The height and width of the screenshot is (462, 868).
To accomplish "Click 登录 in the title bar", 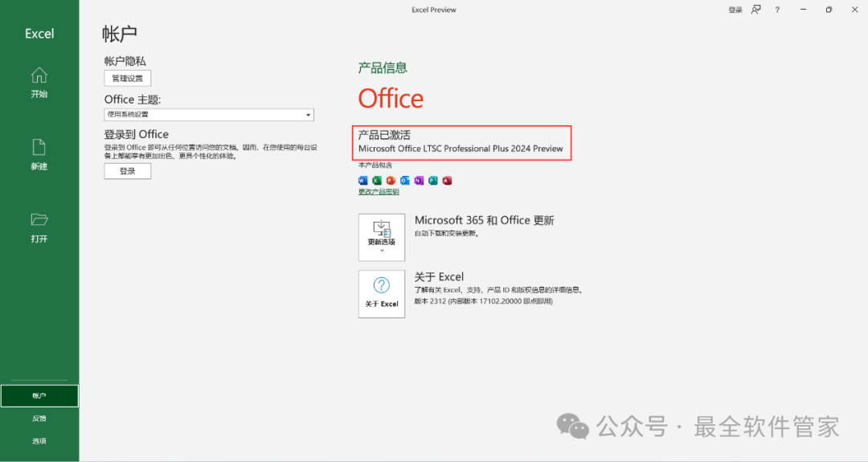I will (x=735, y=10).
